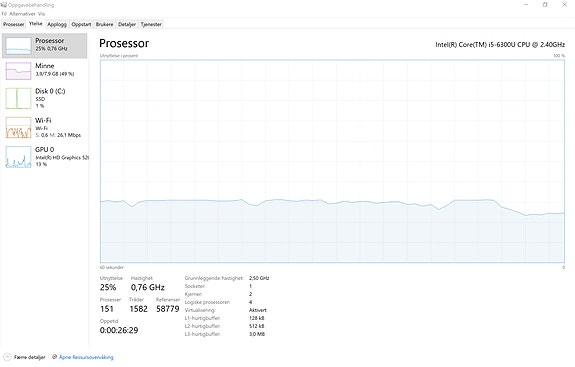Click the Prosessor heading
This screenshot has width=575, height=367.
pos(124,43)
